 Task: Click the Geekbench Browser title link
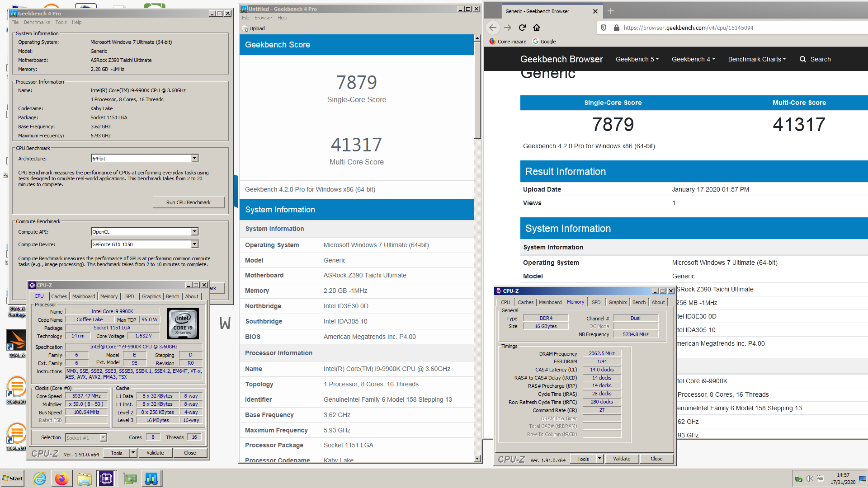(561, 59)
